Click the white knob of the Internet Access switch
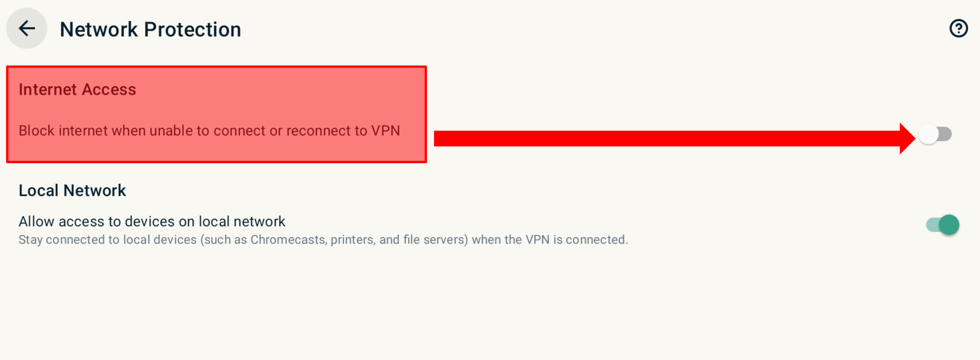 [x=929, y=134]
